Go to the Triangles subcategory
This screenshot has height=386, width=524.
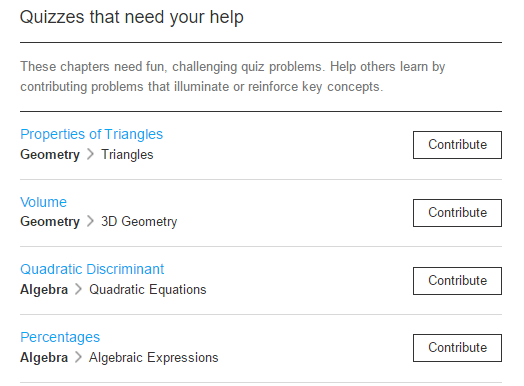127,155
